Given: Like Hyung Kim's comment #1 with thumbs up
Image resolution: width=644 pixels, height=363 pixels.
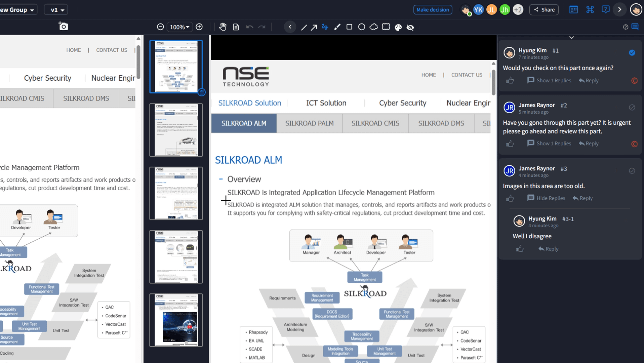Looking at the screenshot, I should (510, 80).
